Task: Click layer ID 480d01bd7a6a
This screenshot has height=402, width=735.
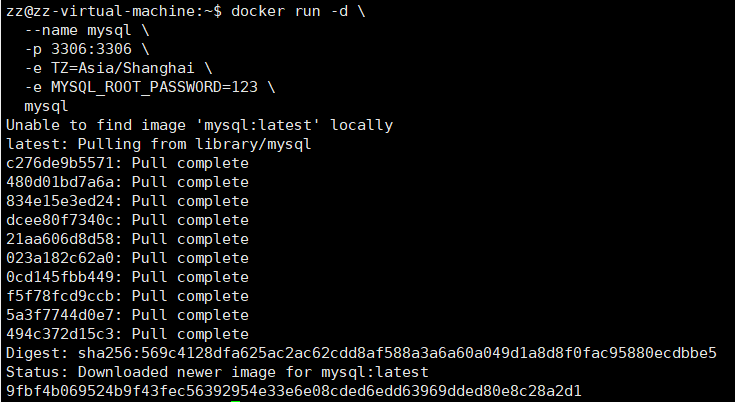Action: (x=60, y=182)
